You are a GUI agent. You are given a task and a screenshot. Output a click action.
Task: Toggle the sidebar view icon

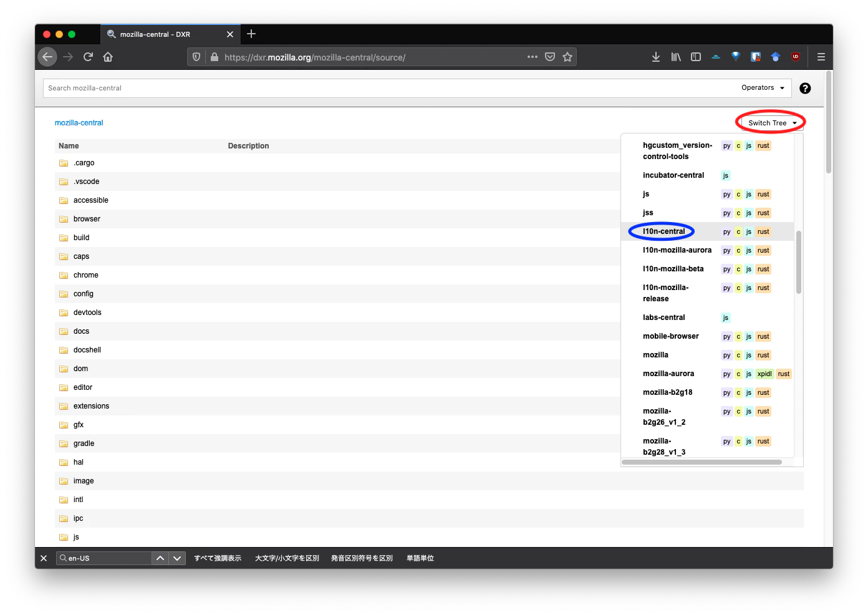[695, 57]
